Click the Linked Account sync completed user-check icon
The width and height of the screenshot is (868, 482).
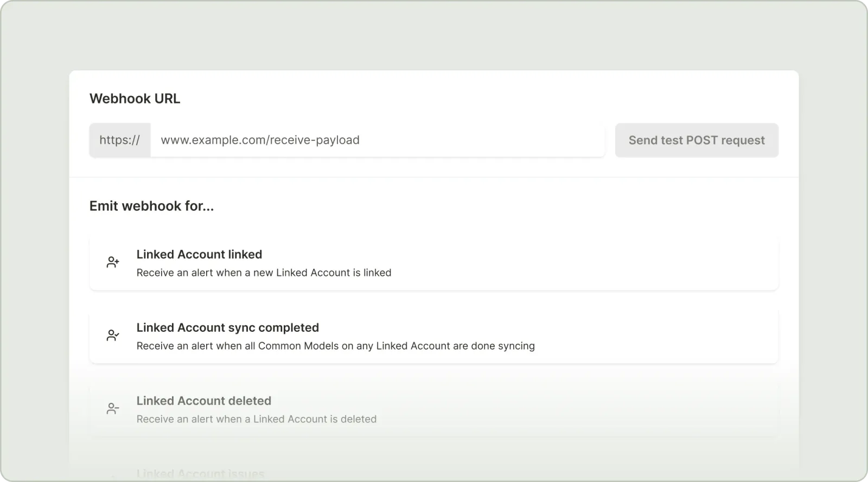113,336
